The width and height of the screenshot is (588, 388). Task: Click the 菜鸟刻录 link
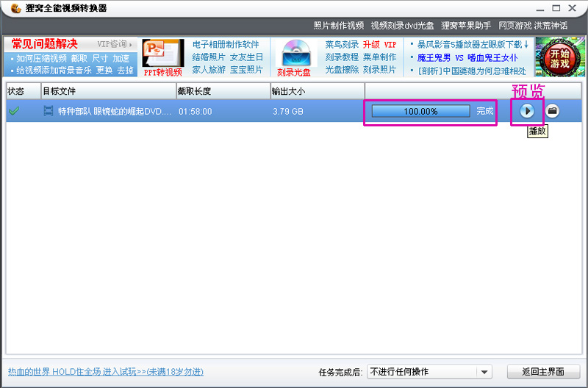pos(342,45)
